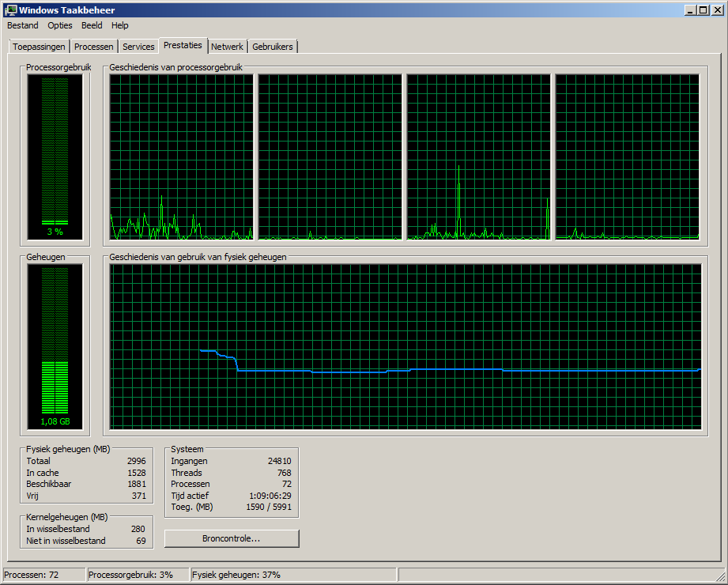Open the Beeld menu
Image resolution: width=728 pixels, height=585 pixels.
coord(92,25)
